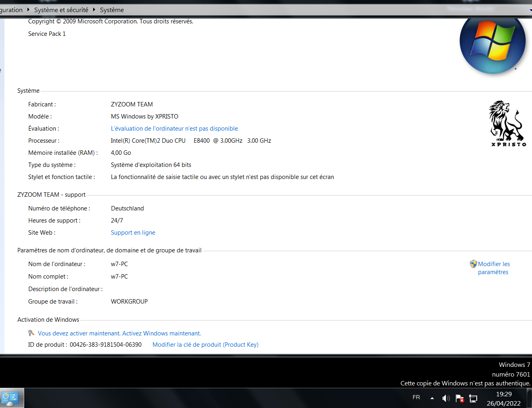Image resolution: width=532 pixels, height=408 pixels.
Task: Open the Control Panel taskbar button
Action: point(12,398)
